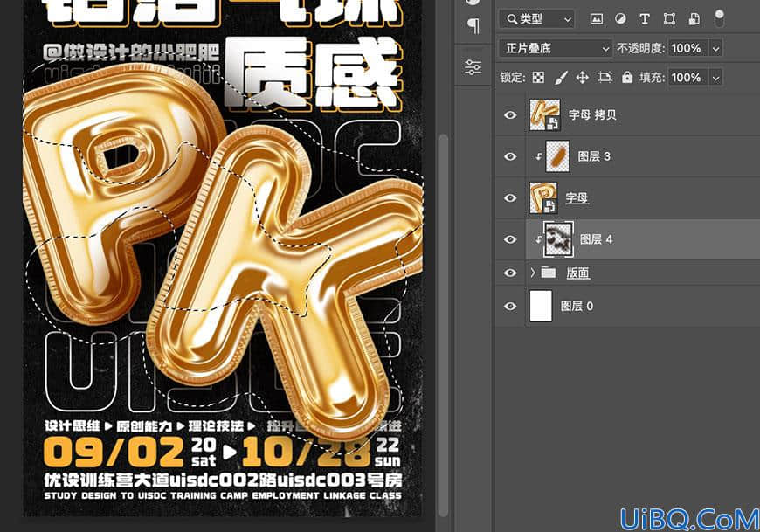The image size is (760, 532).
Task: Click the 填充 fill label
Action: [652, 78]
